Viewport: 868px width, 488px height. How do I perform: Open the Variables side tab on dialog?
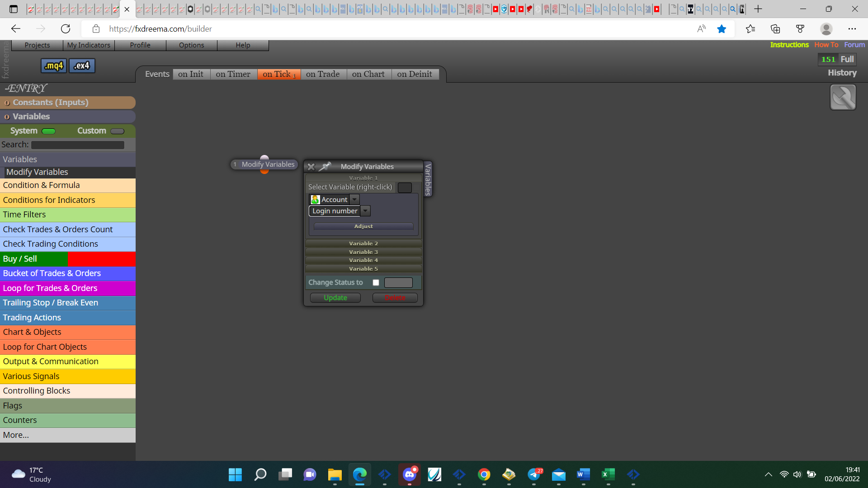pyautogui.click(x=428, y=179)
